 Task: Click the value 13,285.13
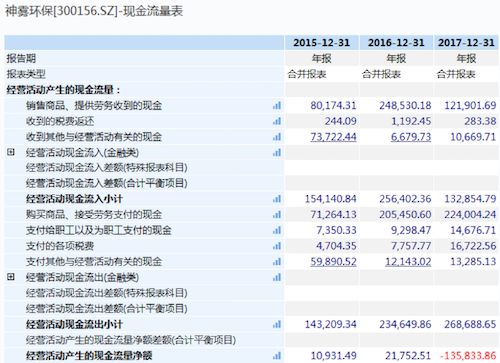[473, 262]
